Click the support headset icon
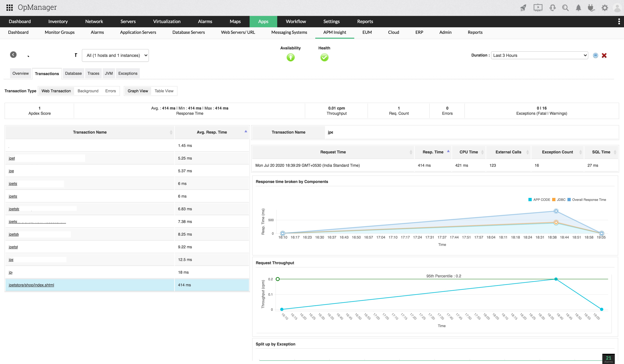Screen dimensions: 624x364 (552, 8)
